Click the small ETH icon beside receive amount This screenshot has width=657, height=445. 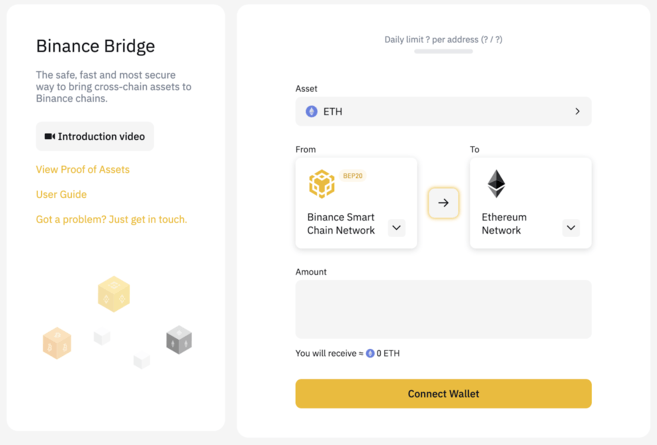370,354
